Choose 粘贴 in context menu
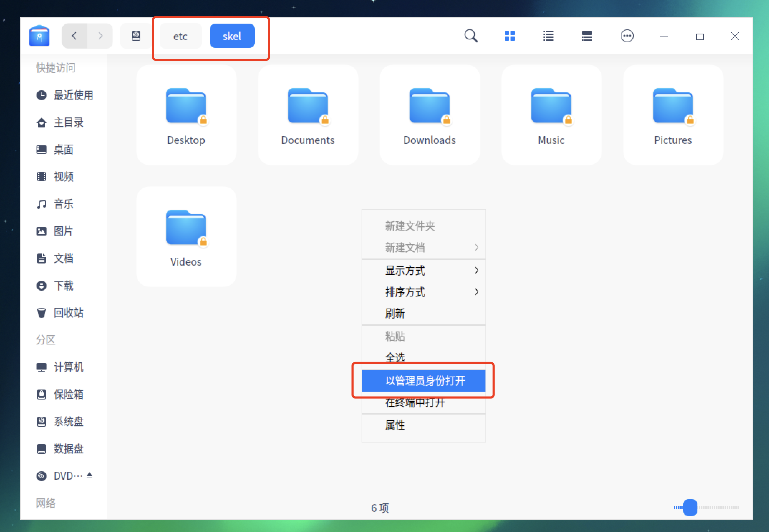This screenshot has height=532, width=769. 424,337
